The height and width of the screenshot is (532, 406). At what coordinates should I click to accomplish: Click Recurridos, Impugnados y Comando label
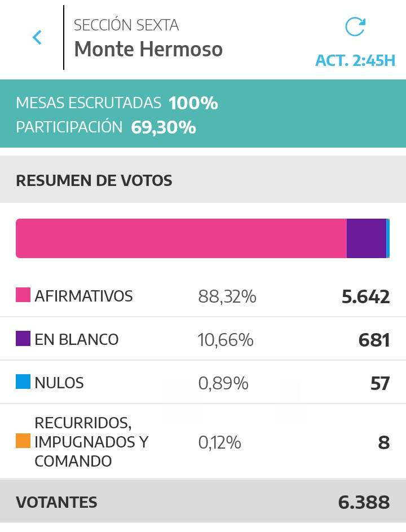[x=90, y=442]
